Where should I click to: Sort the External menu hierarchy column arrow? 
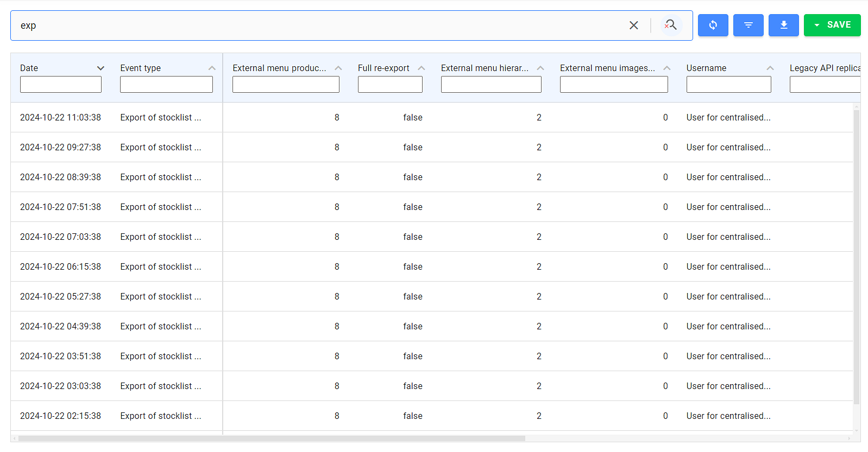[540, 68]
